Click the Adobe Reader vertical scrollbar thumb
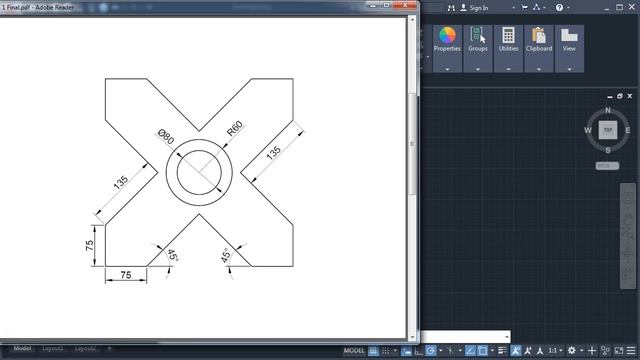 point(412,144)
